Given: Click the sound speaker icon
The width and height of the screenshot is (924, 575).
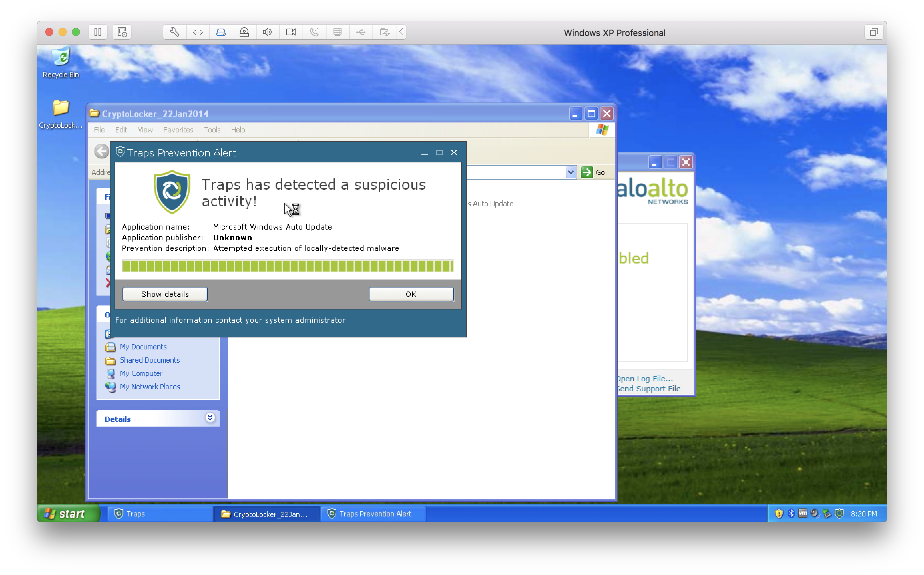Looking at the screenshot, I should coord(267,32).
